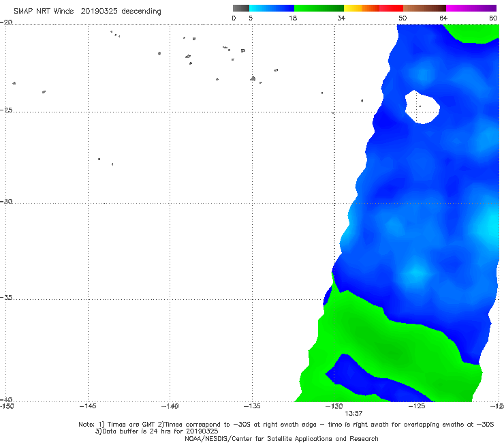Click the color bar label 64

click(443, 18)
